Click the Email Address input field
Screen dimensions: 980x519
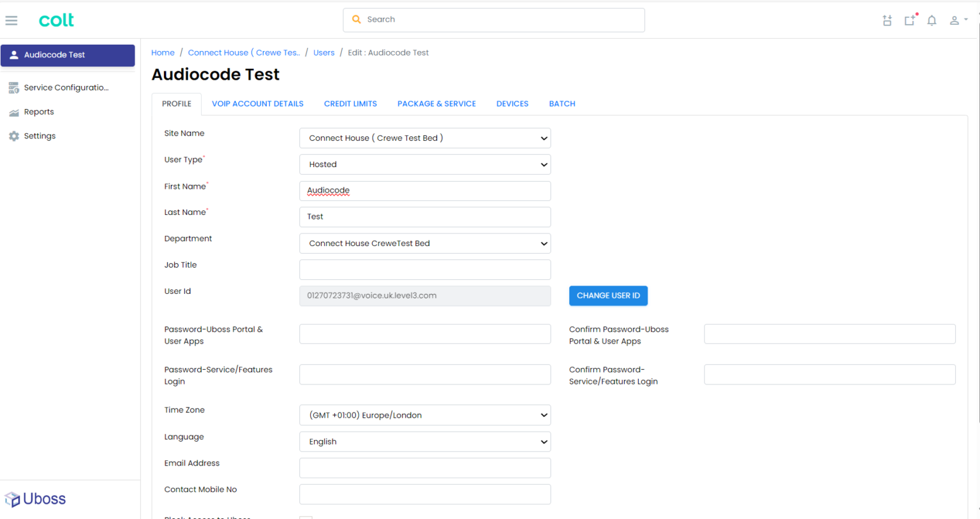(x=425, y=468)
